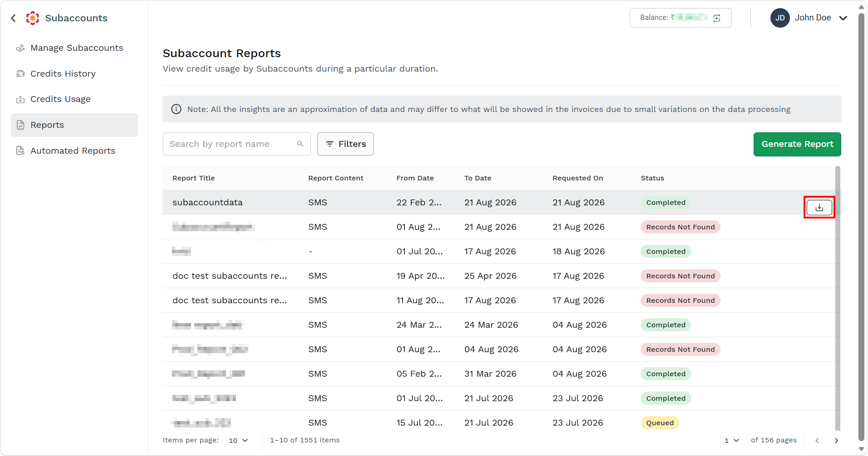Click the back arrow beside Subaccounts

coord(14,18)
